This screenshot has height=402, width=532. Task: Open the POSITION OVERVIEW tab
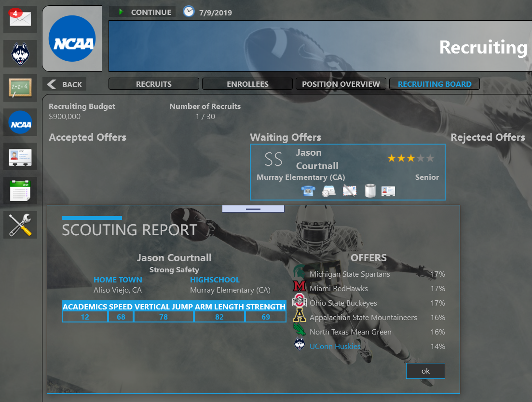click(341, 84)
